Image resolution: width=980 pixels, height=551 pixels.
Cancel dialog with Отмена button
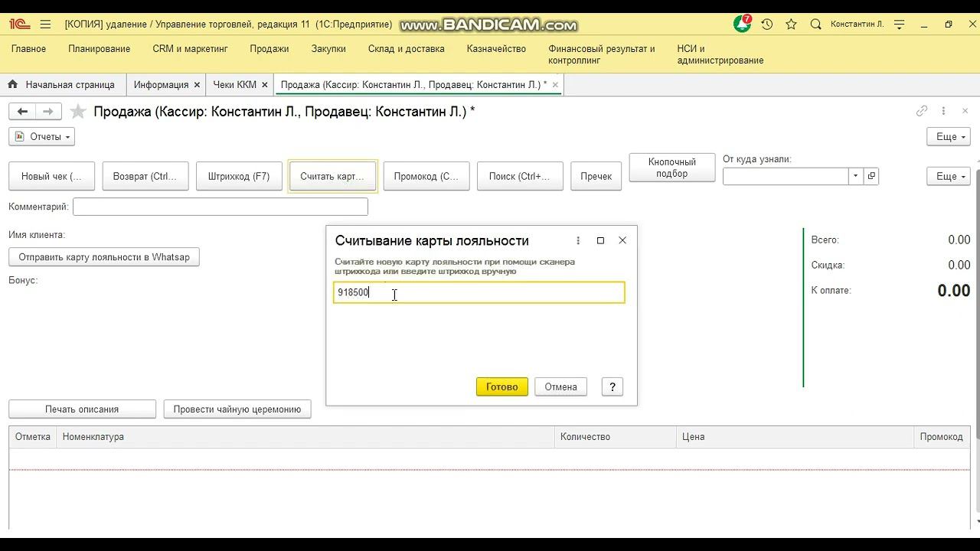click(560, 386)
